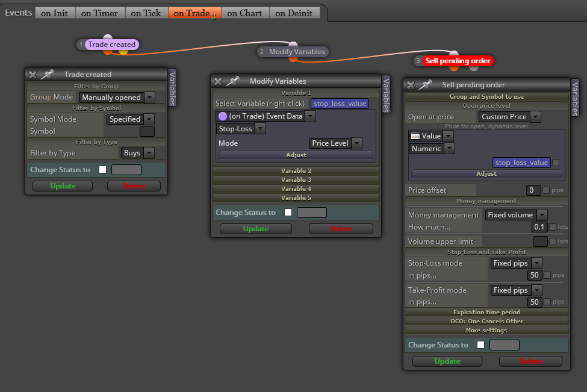This screenshot has height=392, width=587.
Task: Switch to the on Trade tab
Action: [x=194, y=13]
